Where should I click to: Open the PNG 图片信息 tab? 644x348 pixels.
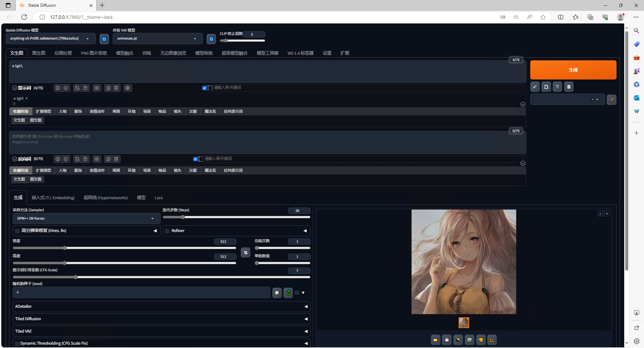[x=94, y=53]
